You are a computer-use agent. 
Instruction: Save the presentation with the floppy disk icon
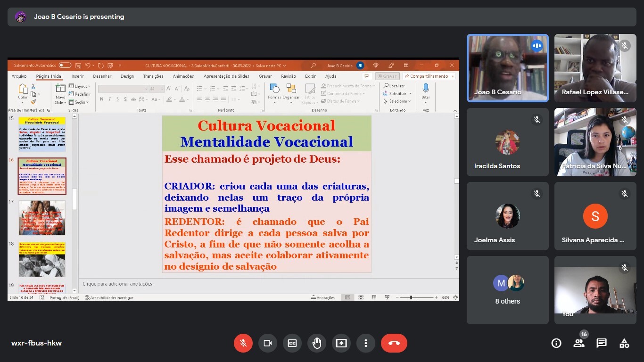pyautogui.click(x=78, y=66)
